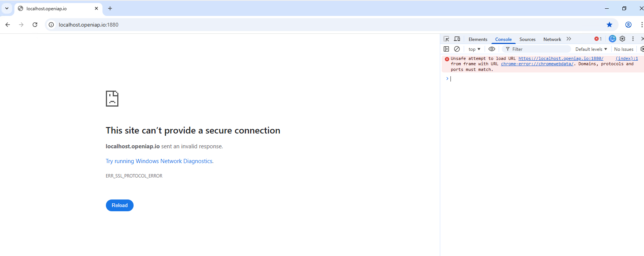The image size is (644, 256).
Task: Click Try running Windows Network Diagnostics link
Action: pos(159,161)
